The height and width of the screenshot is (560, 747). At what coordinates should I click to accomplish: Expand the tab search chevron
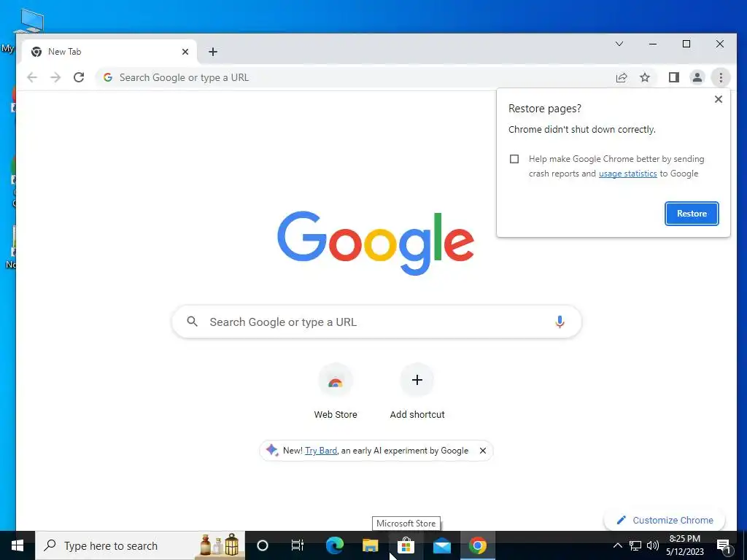pos(619,44)
